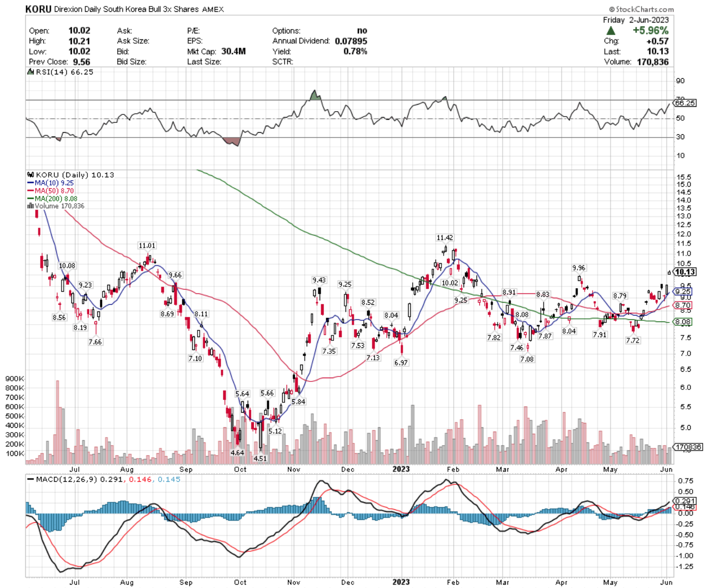Click the 8.79 price label
The height and width of the screenshot is (588, 707).
coord(620,296)
